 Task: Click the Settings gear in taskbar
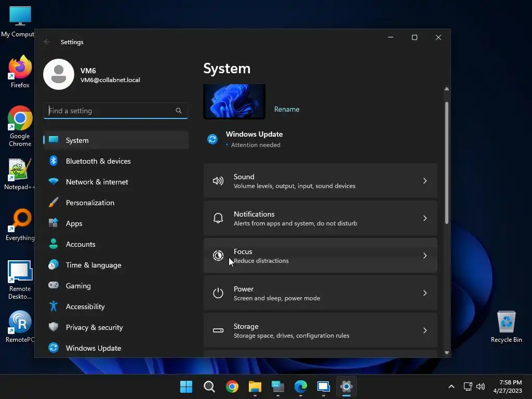click(x=347, y=387)
